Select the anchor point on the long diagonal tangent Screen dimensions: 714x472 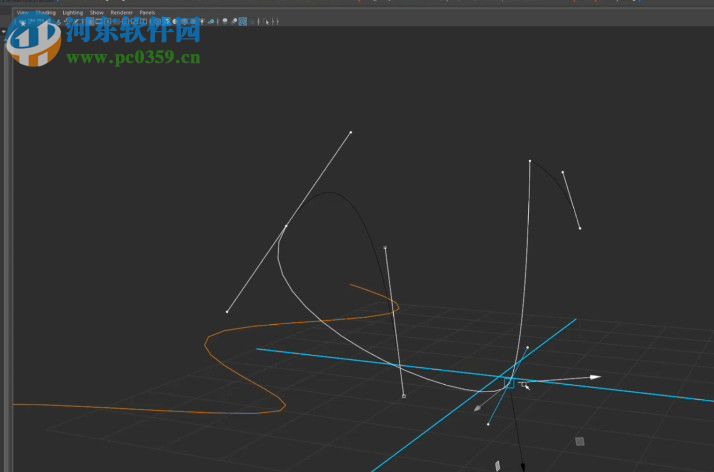(286, 226)
